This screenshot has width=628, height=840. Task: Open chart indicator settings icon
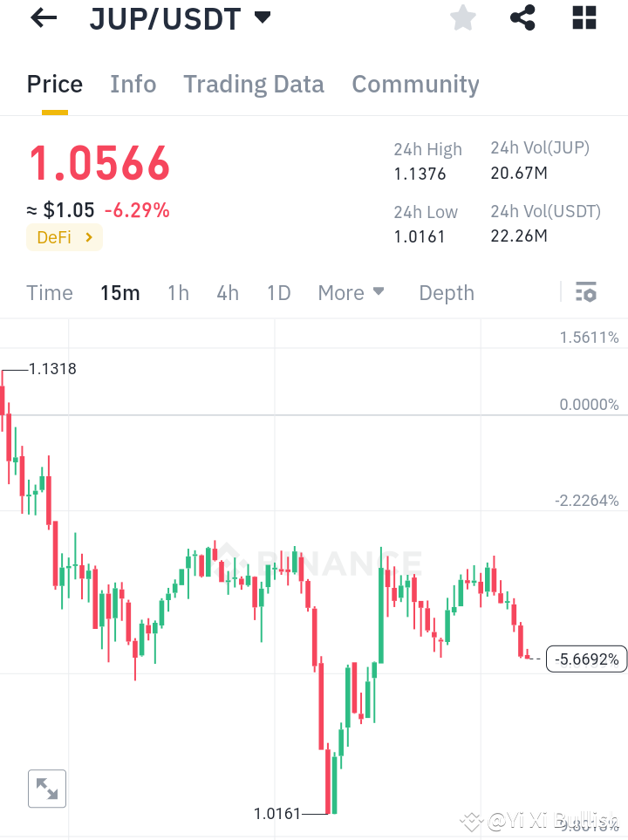[x=587, y=292]
